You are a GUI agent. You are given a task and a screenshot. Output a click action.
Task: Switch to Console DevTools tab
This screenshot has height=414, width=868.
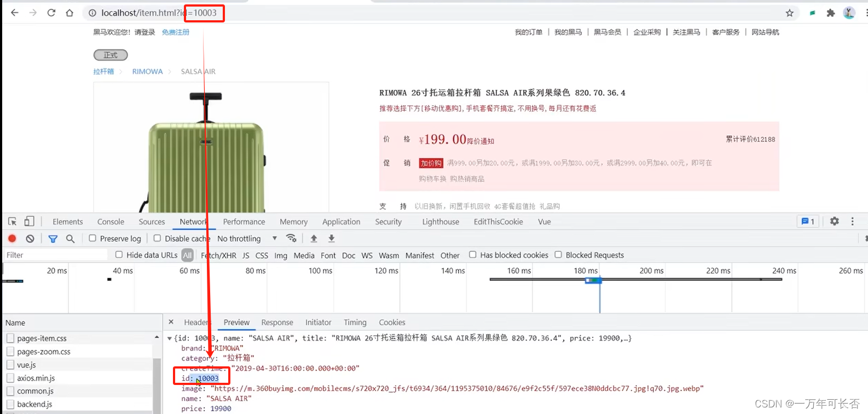[x=111, y=222]
